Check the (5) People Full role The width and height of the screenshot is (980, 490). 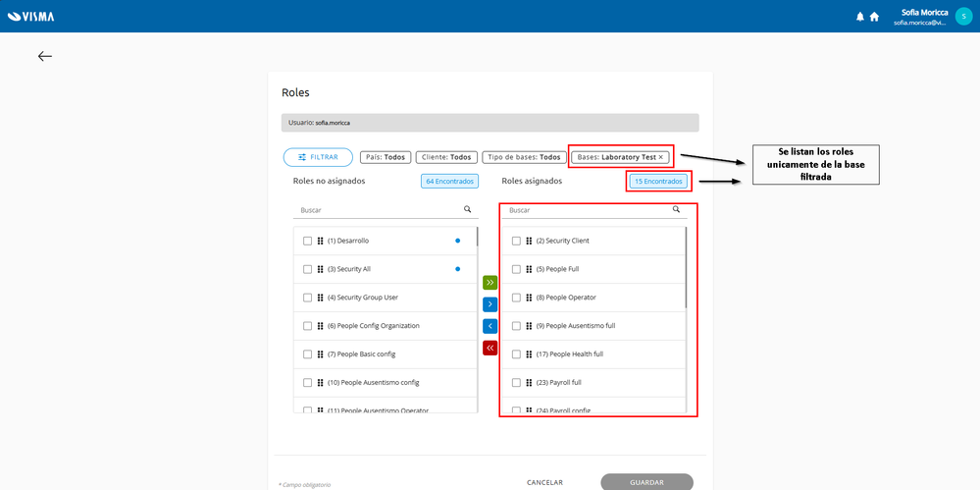tap(516, 269)
